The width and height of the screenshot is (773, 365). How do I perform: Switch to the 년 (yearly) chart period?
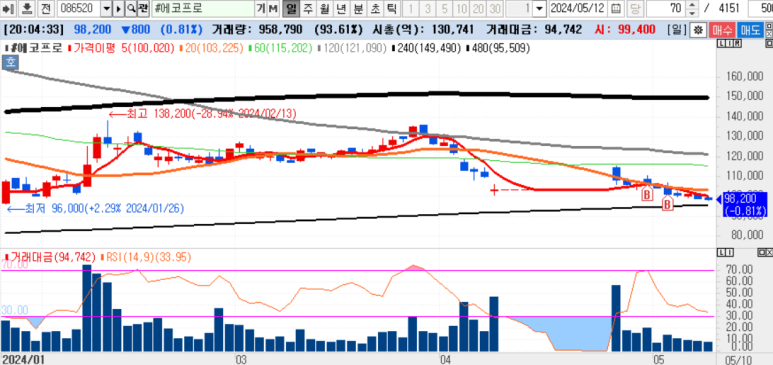[x=341, y=8]
